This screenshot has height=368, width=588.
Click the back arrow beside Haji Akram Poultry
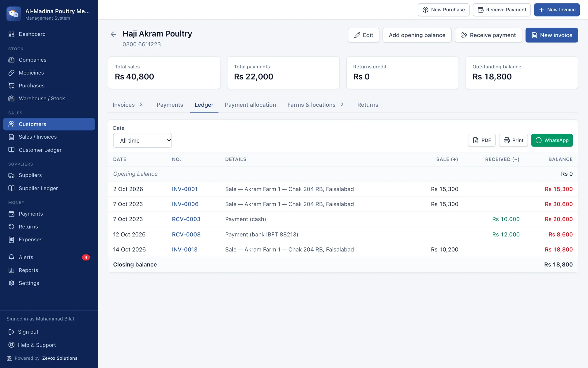click(113, 34)
